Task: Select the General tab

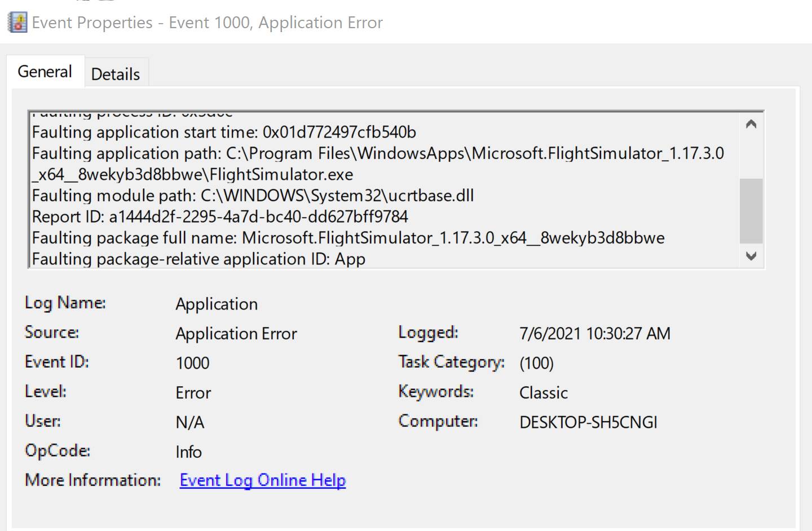Action: [45, 71]
